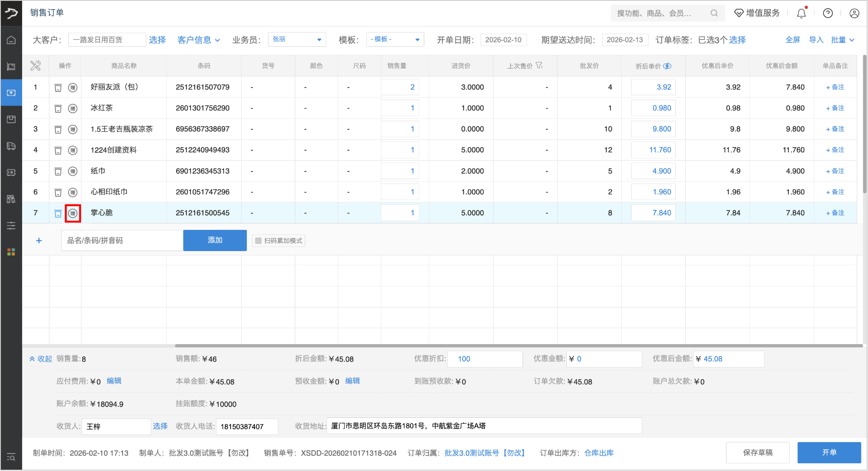Click the 添加 button
This screenshot has width=868, height=471.
215,240
